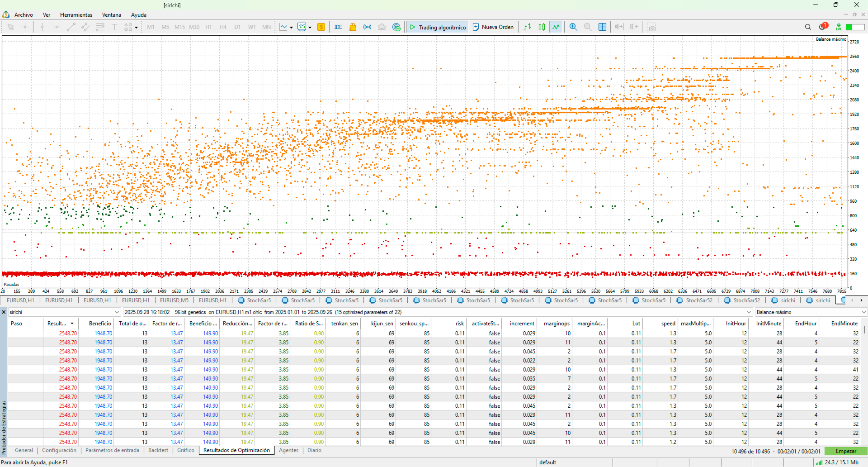The image size is (868, 467).
Task: Sort results by Beneficio column header
Action: tap(100, 324)
